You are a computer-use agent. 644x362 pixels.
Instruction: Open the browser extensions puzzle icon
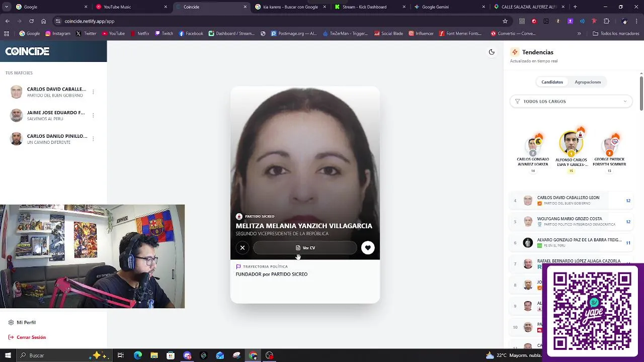point(606,21)
